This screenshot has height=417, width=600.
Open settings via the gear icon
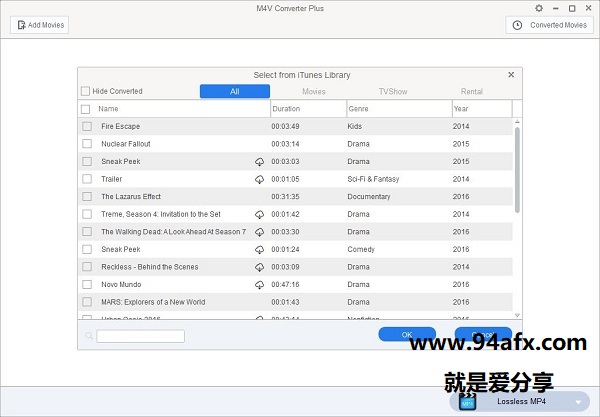539,8
